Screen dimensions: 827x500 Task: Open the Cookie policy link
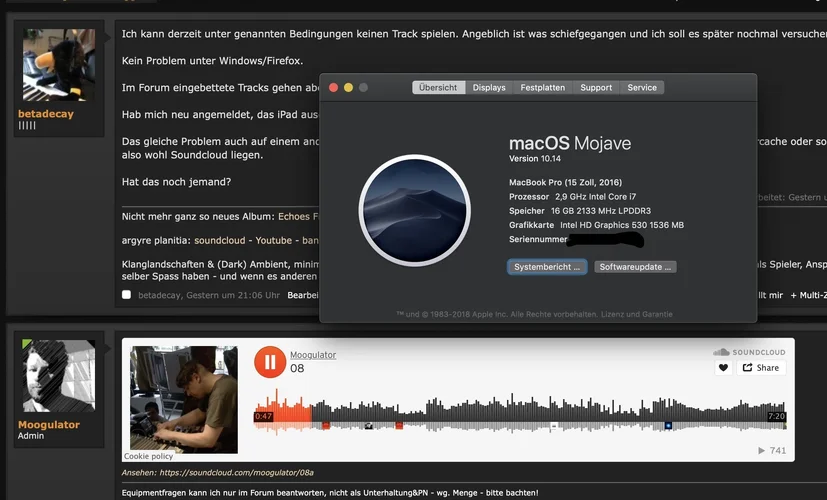(x=148, y=456)
